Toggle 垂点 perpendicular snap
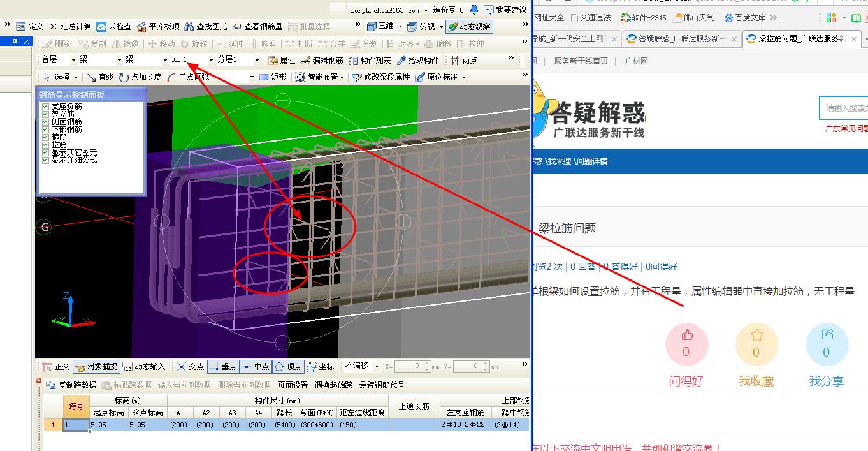The width and height of the screenshot is (868, 451). pos(223,366)
